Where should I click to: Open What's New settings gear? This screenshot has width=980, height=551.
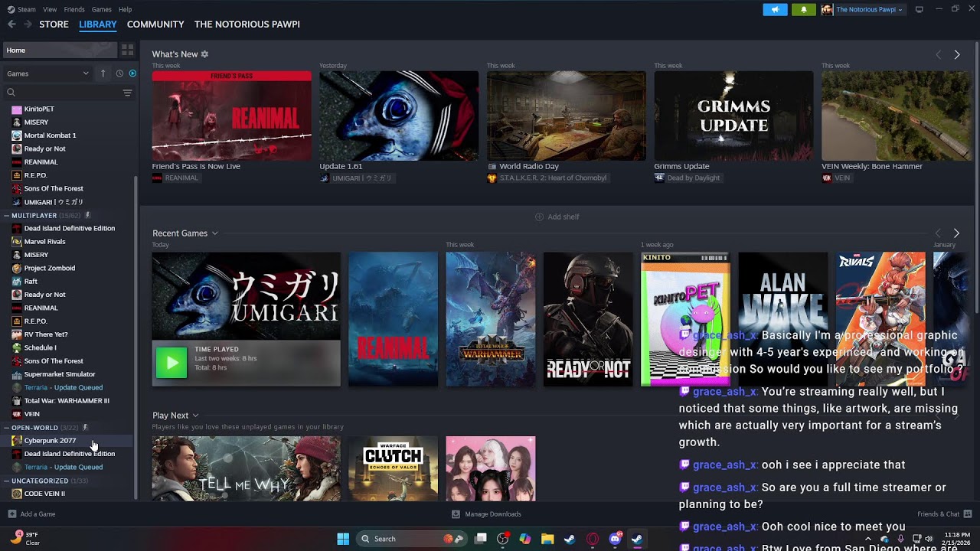[204, 54]
